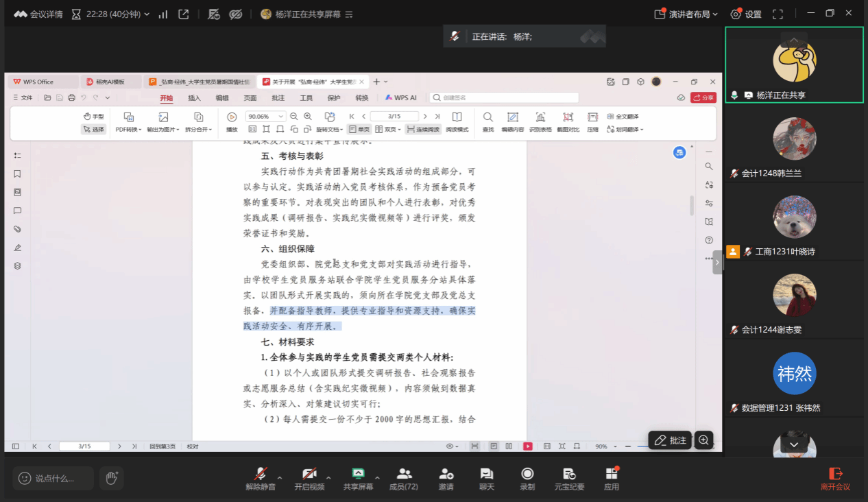Viewport: 868px width, 502px height.
Task: Open the 插入 ribbon tab
Action: click(x=195, y=97)
